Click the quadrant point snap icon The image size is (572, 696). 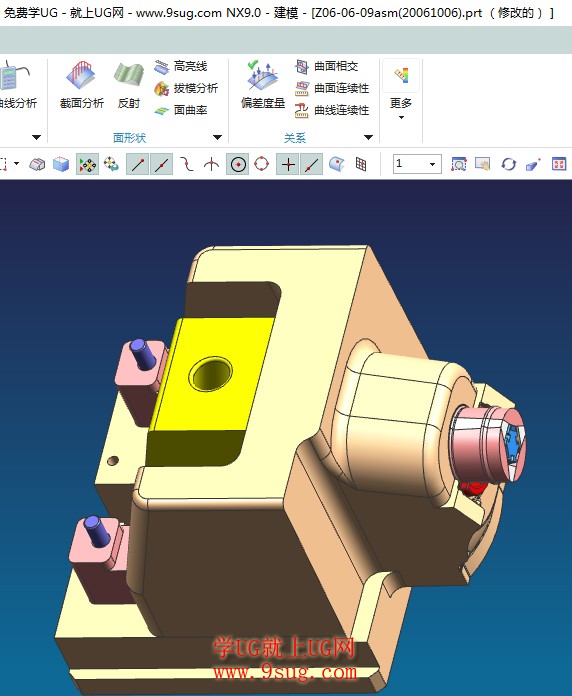coord(262,164)
